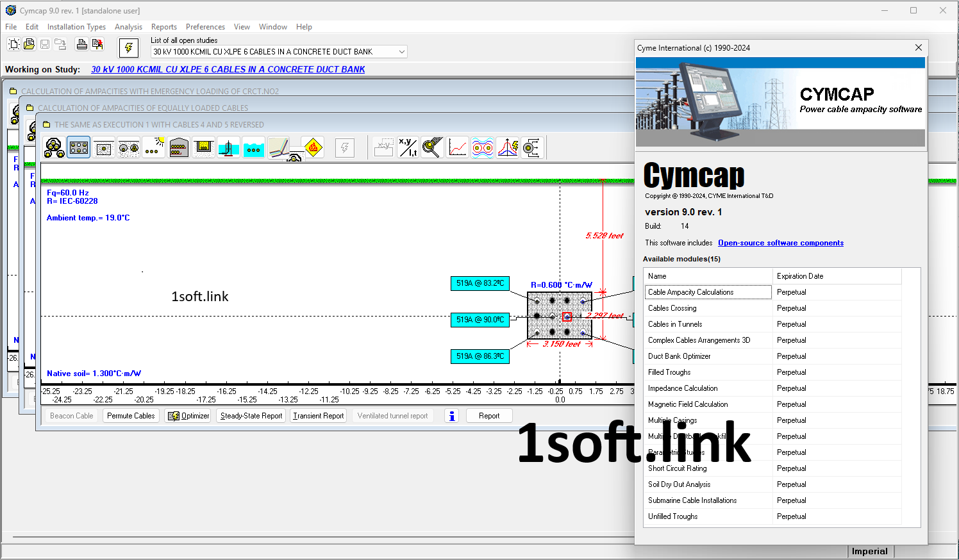Select the Cable Ampacity Calculations module row
The width and height of the screenshot is (959, 560).
[772, 292]
